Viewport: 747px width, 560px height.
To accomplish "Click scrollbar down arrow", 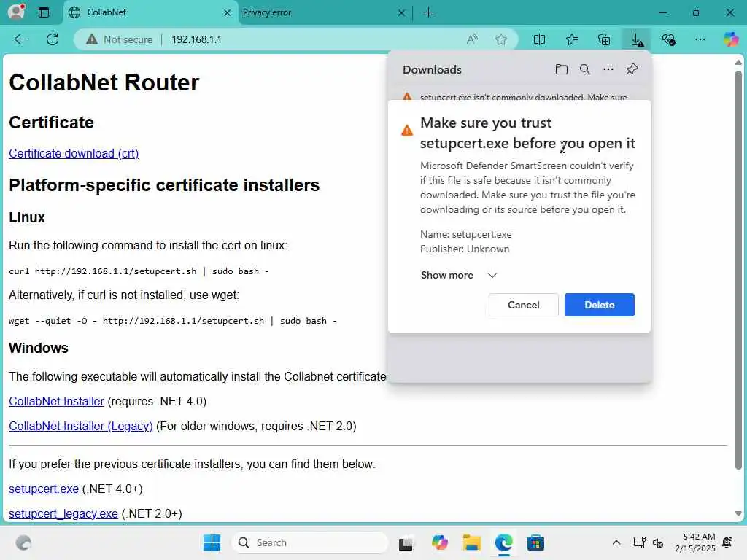I will 738,514.
